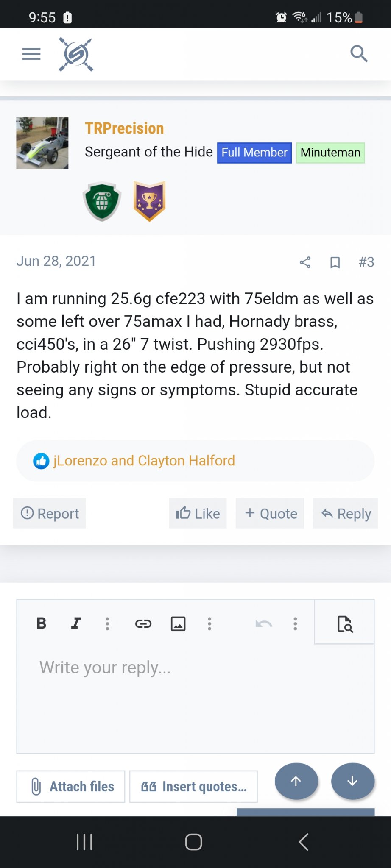This screenshot has width=391, height=868.
Task: Toggle bold text formatting
Action: [x=42, y=623]
